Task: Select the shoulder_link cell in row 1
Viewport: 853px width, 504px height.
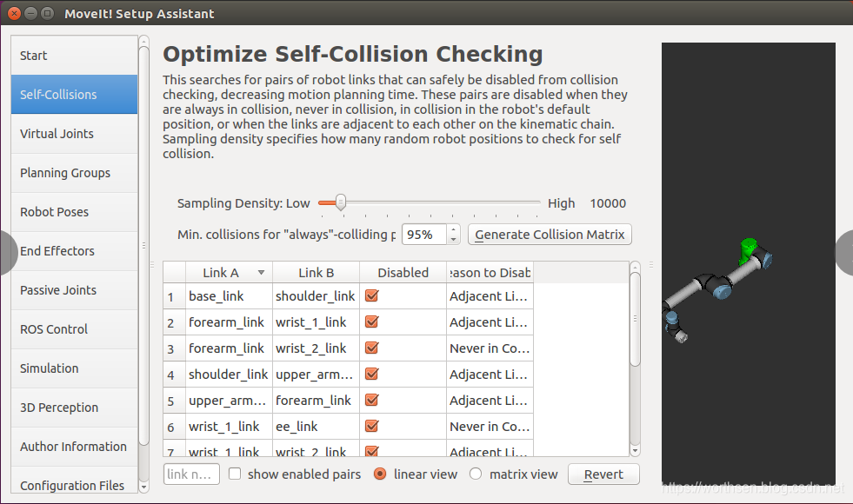Action: 316,296
